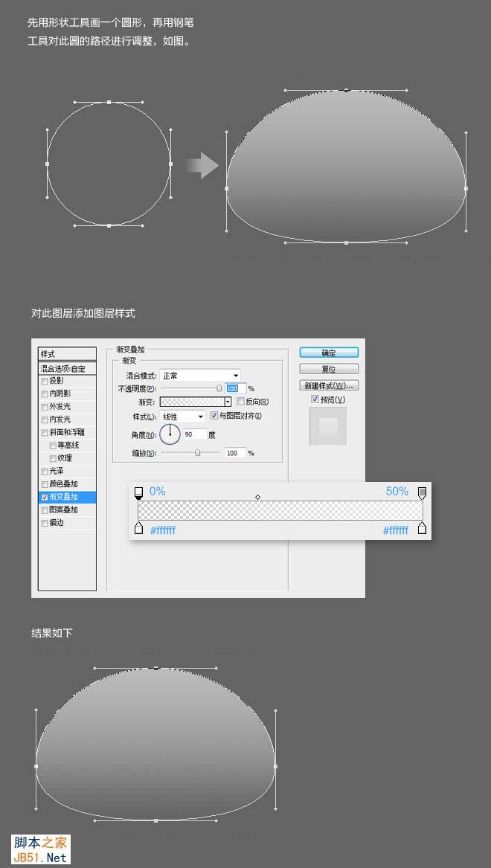
Task: Toggle the 反向 checkbox
Action: (x=240, y=402)
